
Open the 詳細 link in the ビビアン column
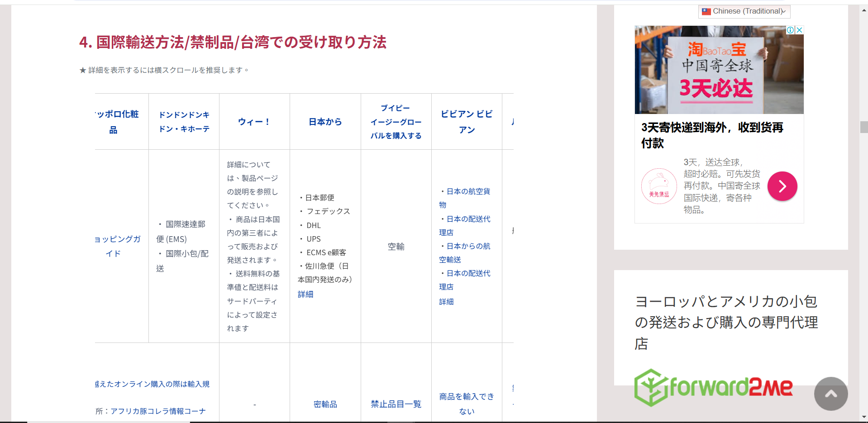pos(446,301)
